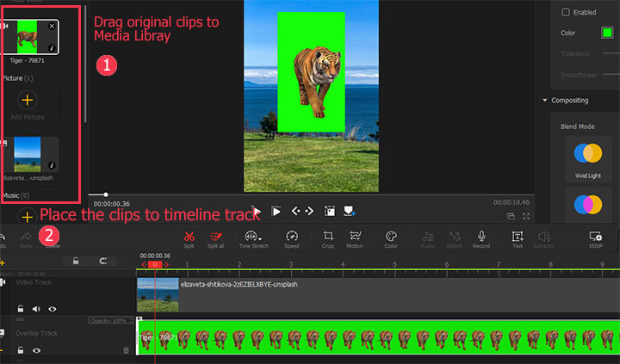The width and height of the screenshot is (620, 364).
Task: Adjust the Tolerance slider
Action: click(x=611, y=53)
